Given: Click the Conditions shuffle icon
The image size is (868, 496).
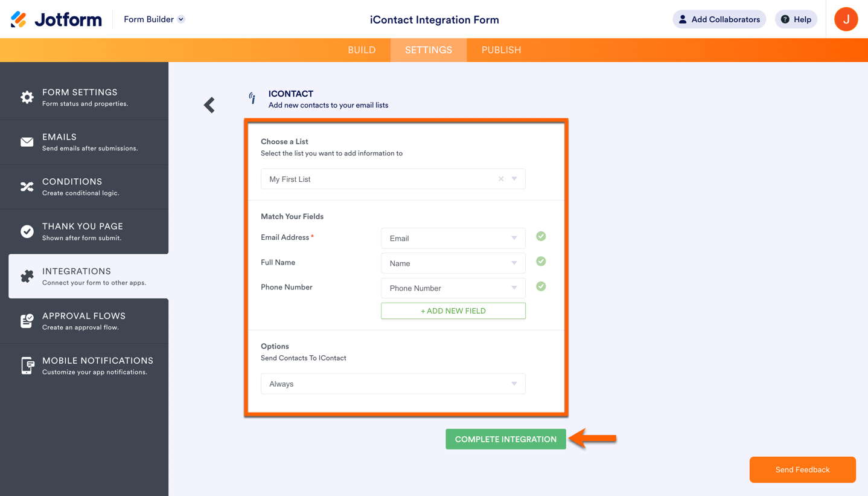Looking at the screenshot, I should coord(27,187).
